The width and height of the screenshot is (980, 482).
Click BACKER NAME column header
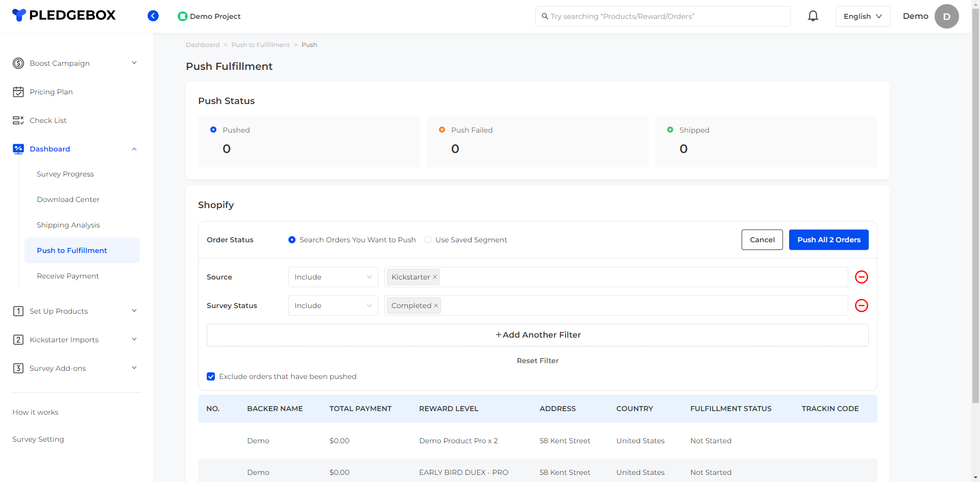(x=275, y=409)
